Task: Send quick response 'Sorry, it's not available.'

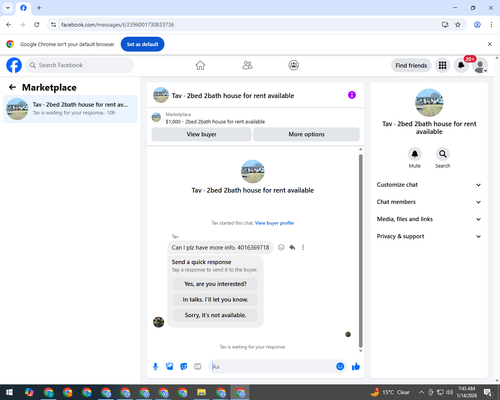Action: pos(215,315)
